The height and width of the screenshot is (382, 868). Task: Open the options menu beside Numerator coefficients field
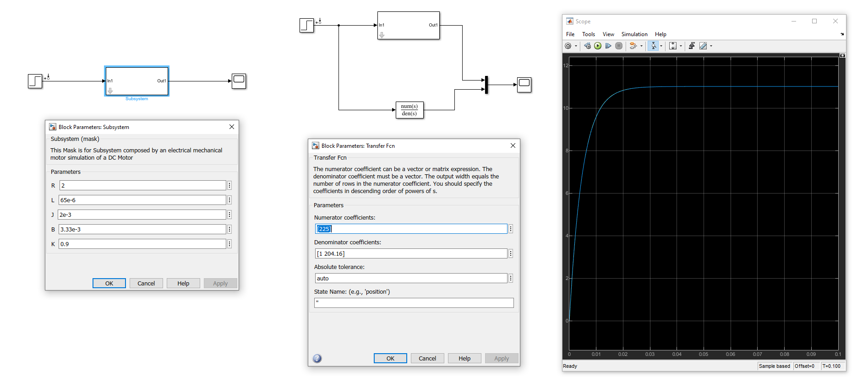[x=511, y=229]
